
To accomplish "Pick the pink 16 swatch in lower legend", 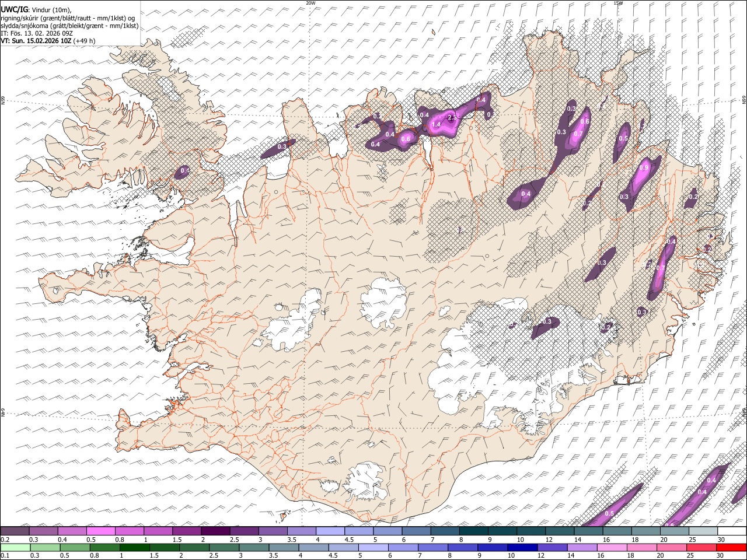I will pyautogui.click(x=611, y=548).
